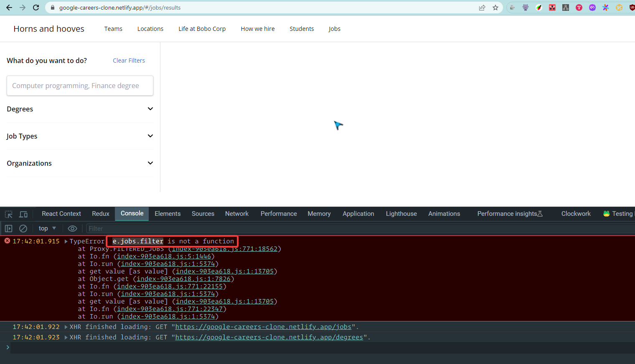The height and width of the screenshot is (364, 635).
Task: Open the red circle T extension
Action: [579, 8]
